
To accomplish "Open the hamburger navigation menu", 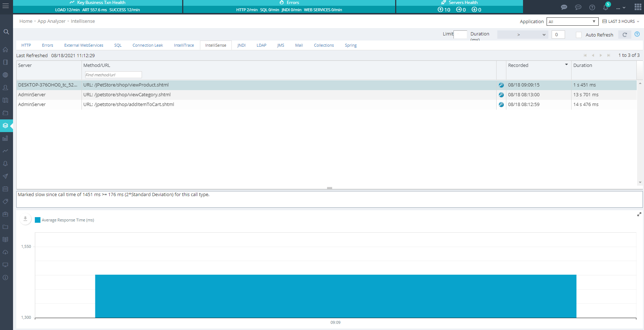I will (6, 6).
